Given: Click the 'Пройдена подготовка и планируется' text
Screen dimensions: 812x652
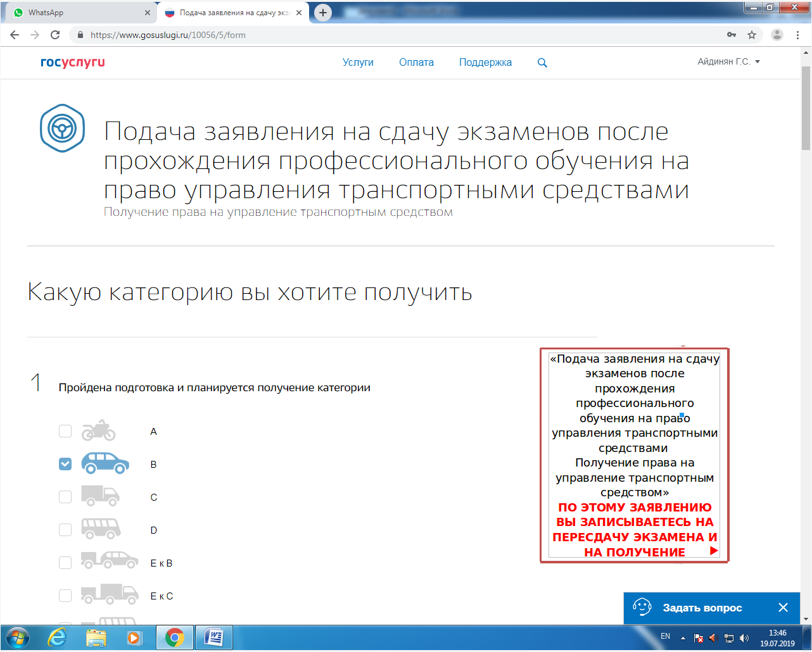Looking at the screenshot, I should point(214,387).
